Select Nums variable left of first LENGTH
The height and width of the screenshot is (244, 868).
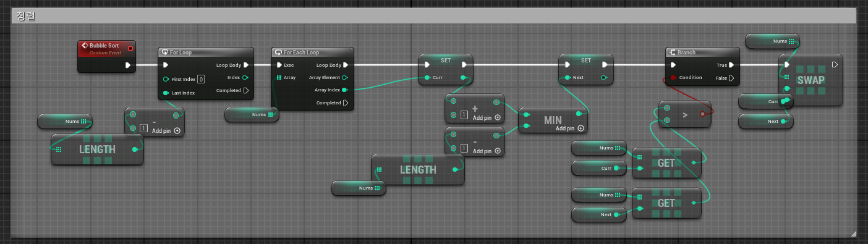click(x=65, y=122)
